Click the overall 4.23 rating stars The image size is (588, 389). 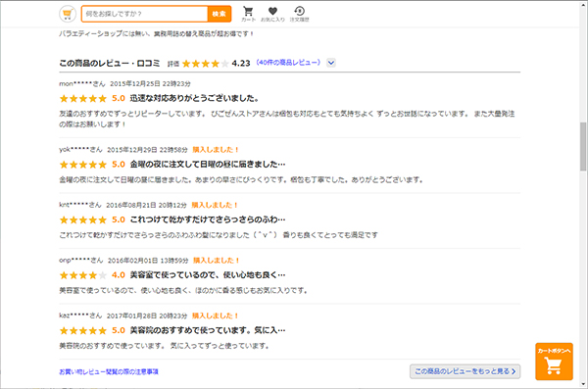point(205,64)
